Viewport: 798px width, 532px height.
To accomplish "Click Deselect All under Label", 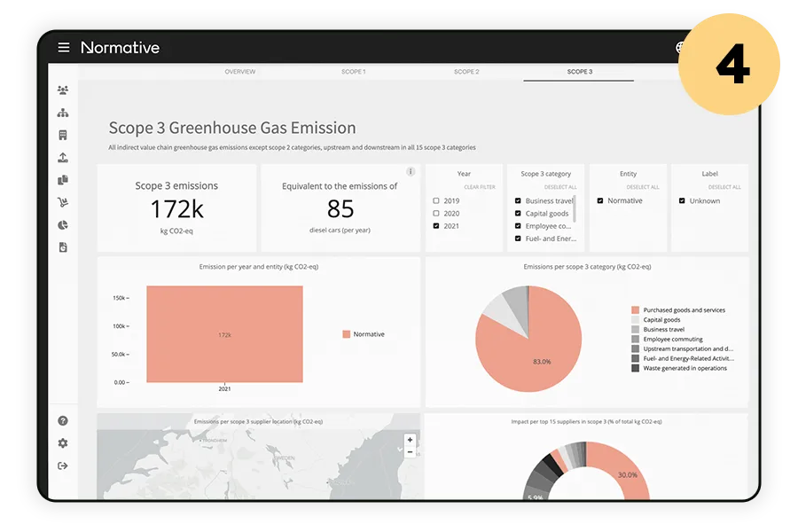I will 724,187.
